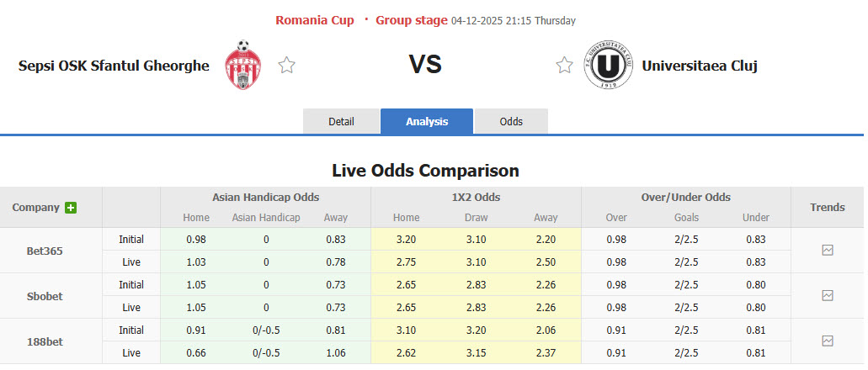Click the Bet365 company name
The width and height of the screenshot is (868, 370).
click(x=45, y=251)
